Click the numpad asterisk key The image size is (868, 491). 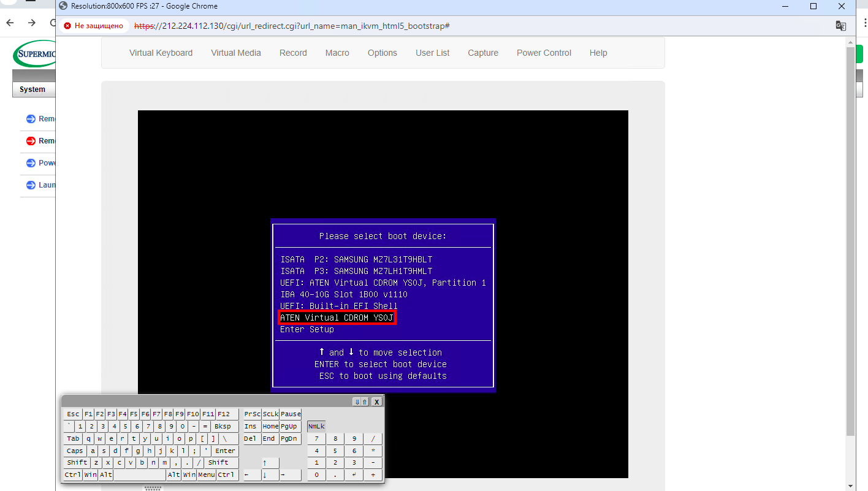click(373, 451)
